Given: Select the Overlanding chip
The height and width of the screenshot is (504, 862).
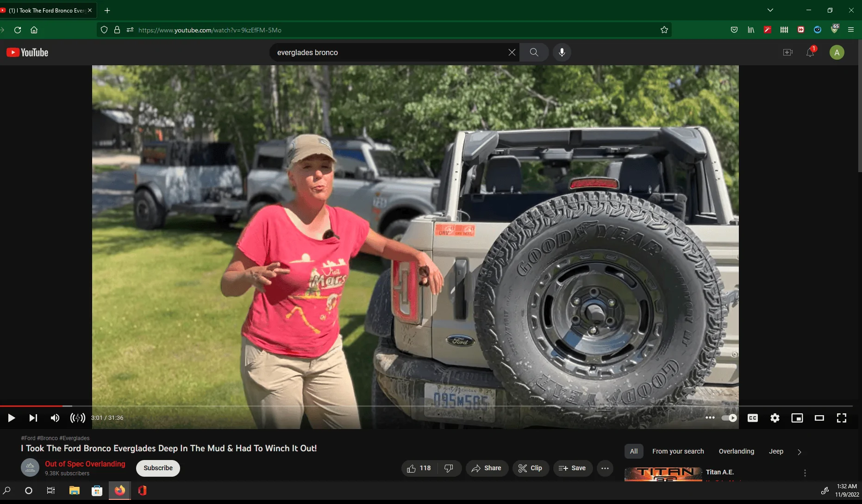Looking at the screenshot, I should click(x=736, y=451).
